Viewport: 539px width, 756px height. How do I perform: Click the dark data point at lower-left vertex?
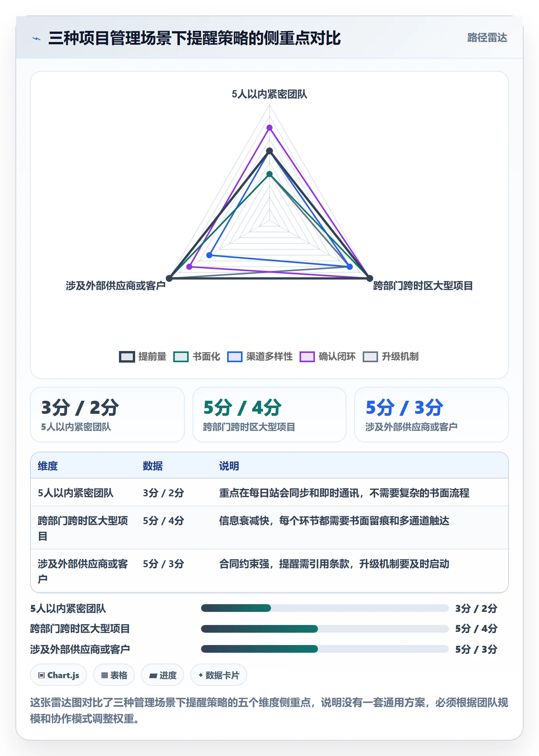point(169,278)
